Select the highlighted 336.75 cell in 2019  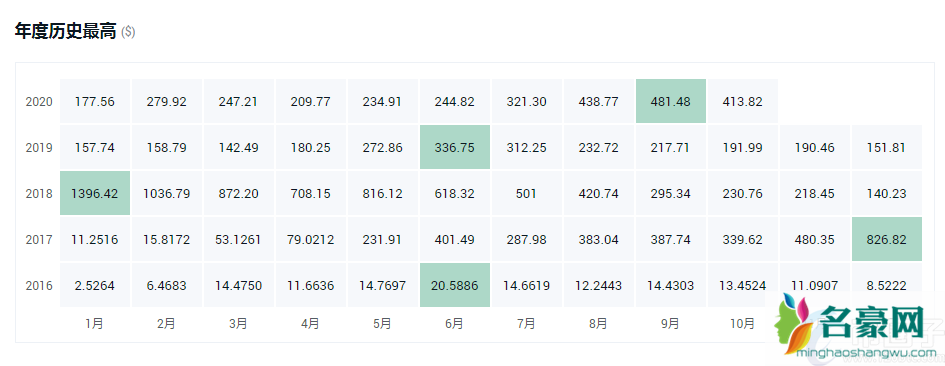pyautogui.click(x=454, y=148)
